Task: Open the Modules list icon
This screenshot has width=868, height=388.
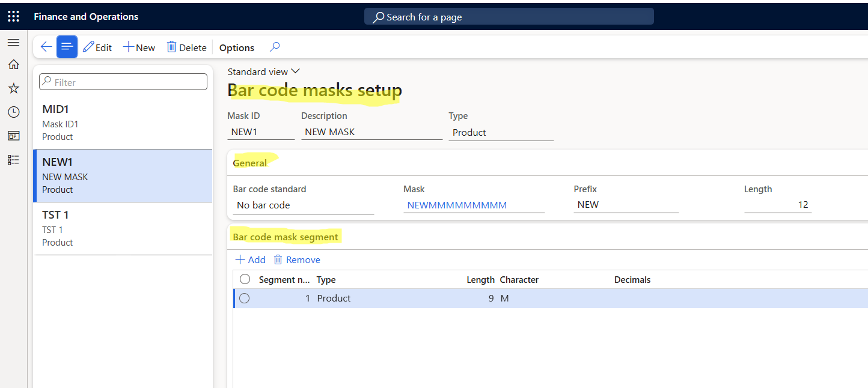Action: (x=13, y=160)
